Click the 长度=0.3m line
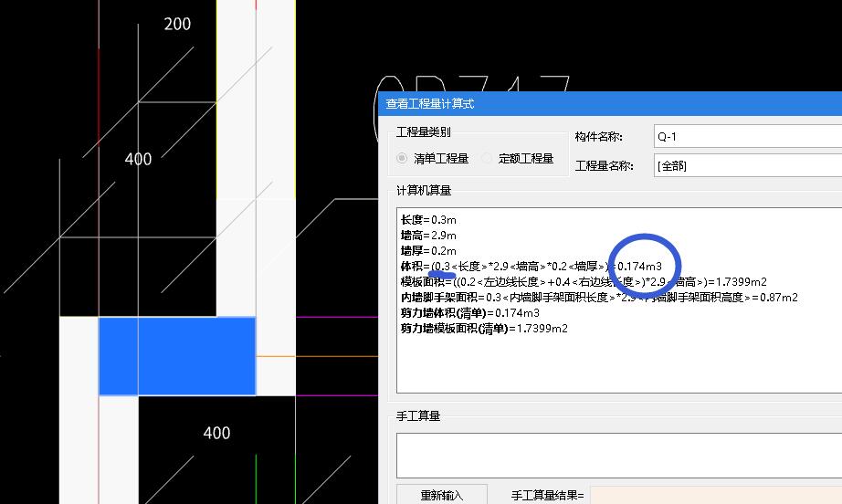Image resolution: width=842 pixels, height=504 pixels. 428,219
